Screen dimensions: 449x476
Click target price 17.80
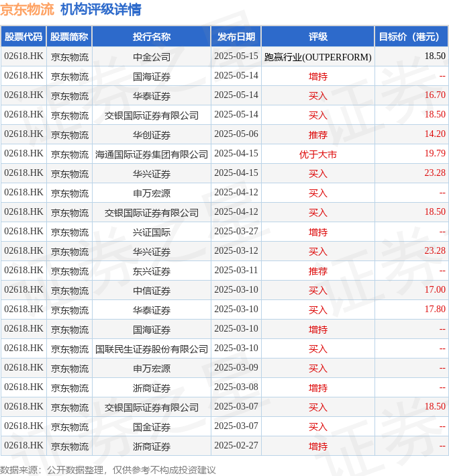click(435, 309)
